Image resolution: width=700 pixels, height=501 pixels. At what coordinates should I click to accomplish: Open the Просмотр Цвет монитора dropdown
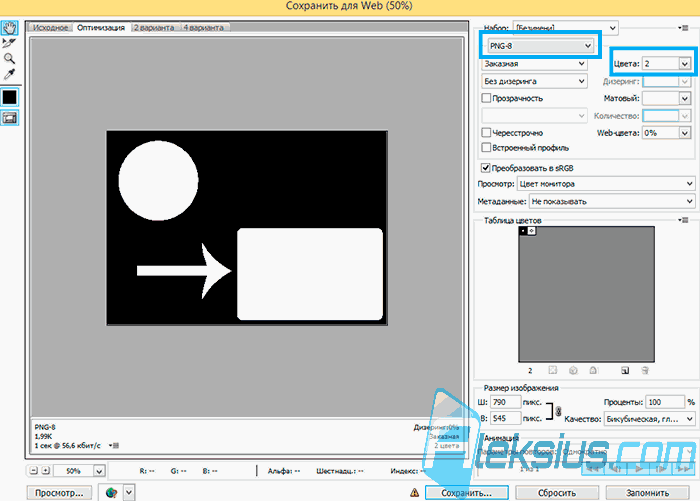click(606, 184)
